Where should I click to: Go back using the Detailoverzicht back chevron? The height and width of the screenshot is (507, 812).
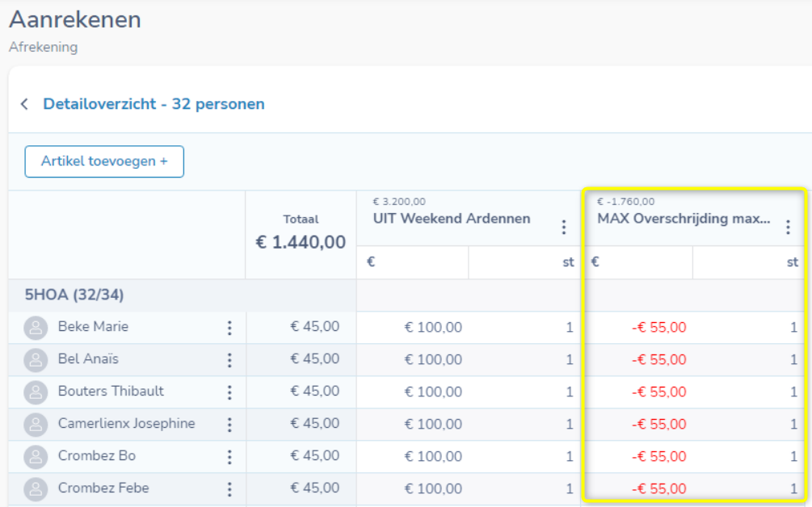tap(24, 104)
